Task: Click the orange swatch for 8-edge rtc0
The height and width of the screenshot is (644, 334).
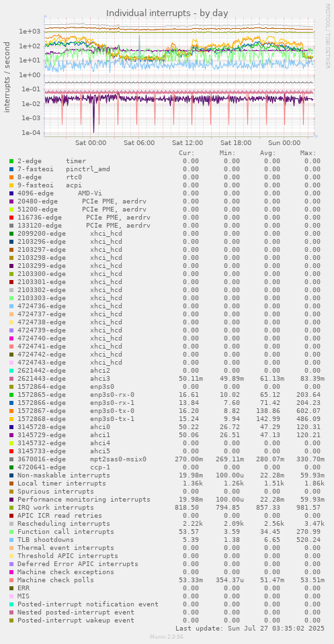Action: pos(11,177)
